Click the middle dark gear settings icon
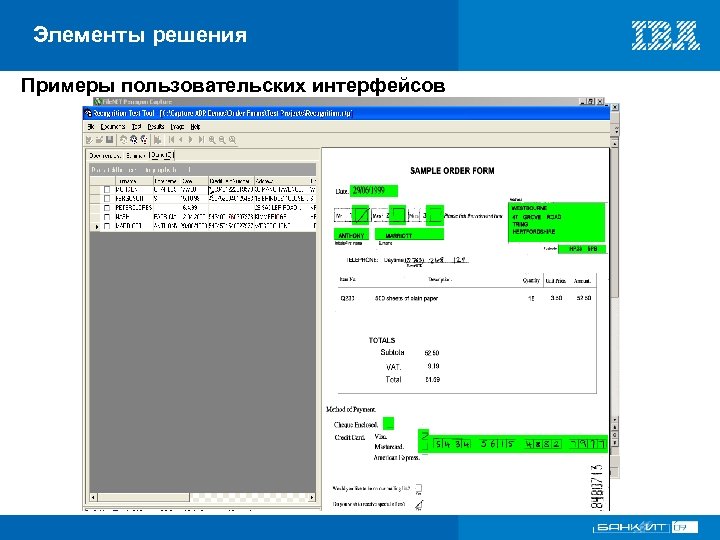This screenshot has width=720, height=540. pos(134,140)
